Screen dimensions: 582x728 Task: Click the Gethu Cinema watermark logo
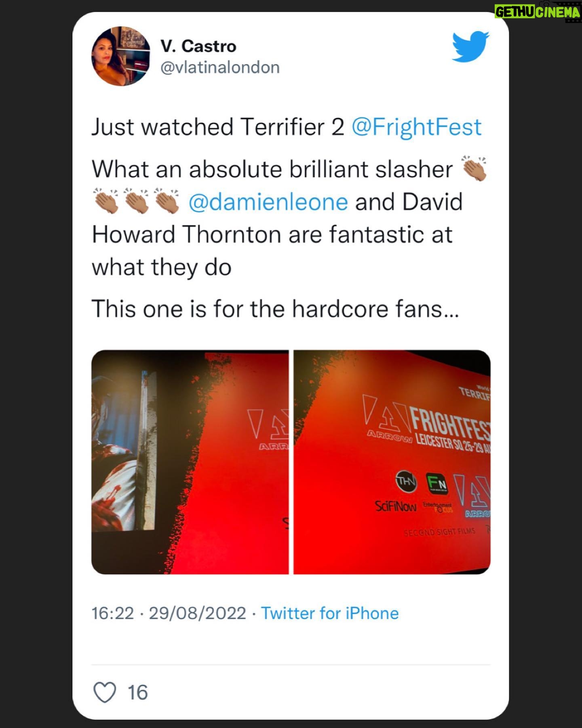coord(538,12)
